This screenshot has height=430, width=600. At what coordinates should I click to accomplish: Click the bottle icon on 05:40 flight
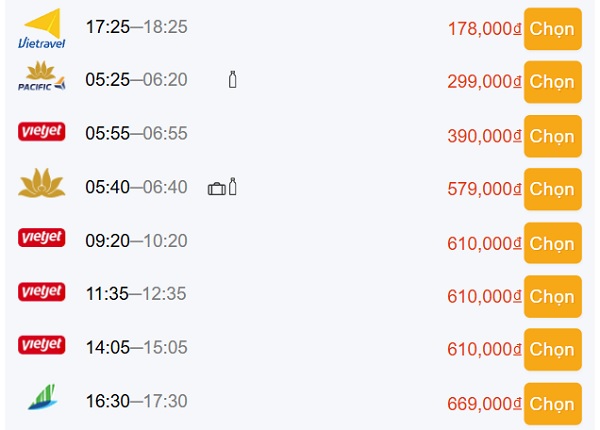232,186
